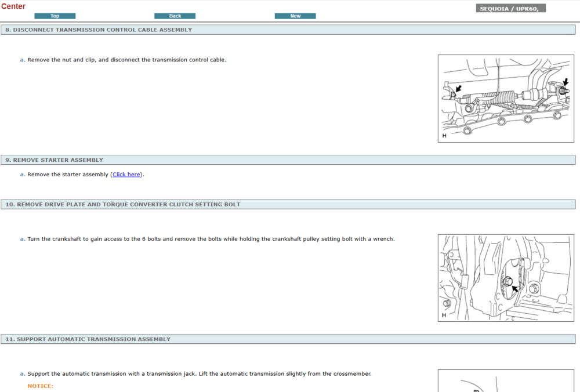Screen dimensions: 580x392
Task: Click the Top navigation button
Action: point(55,16)
